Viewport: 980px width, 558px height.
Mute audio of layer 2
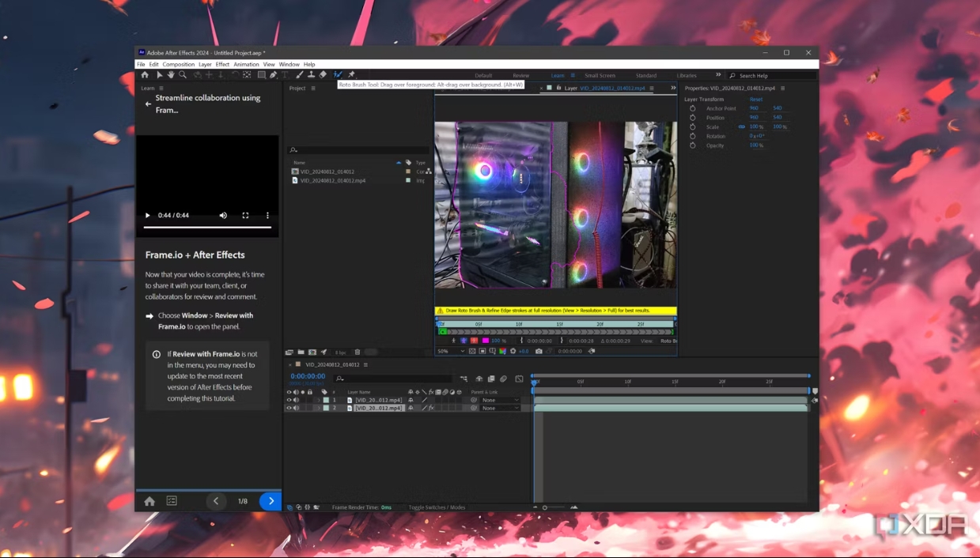[296, 408]
